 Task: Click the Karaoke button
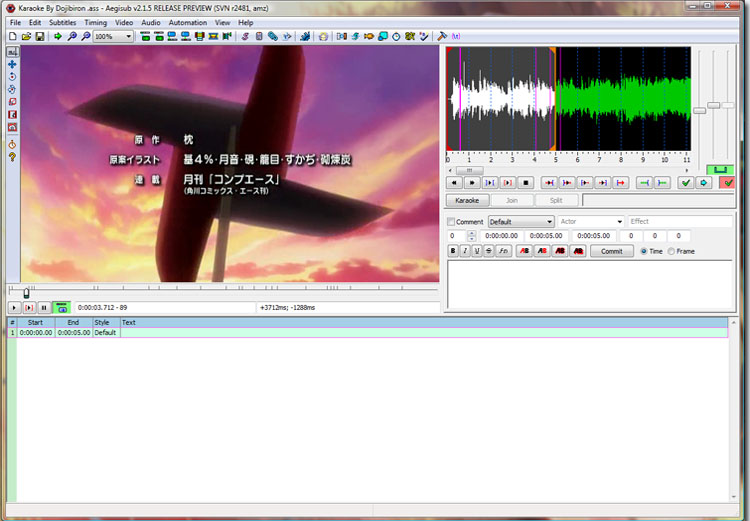pyautogui.click(x=467, y=200)
